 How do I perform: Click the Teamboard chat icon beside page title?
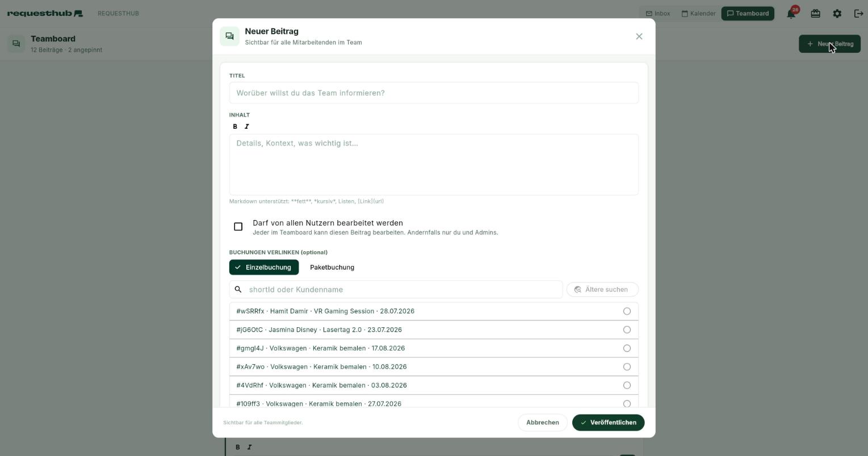point(16,44)
